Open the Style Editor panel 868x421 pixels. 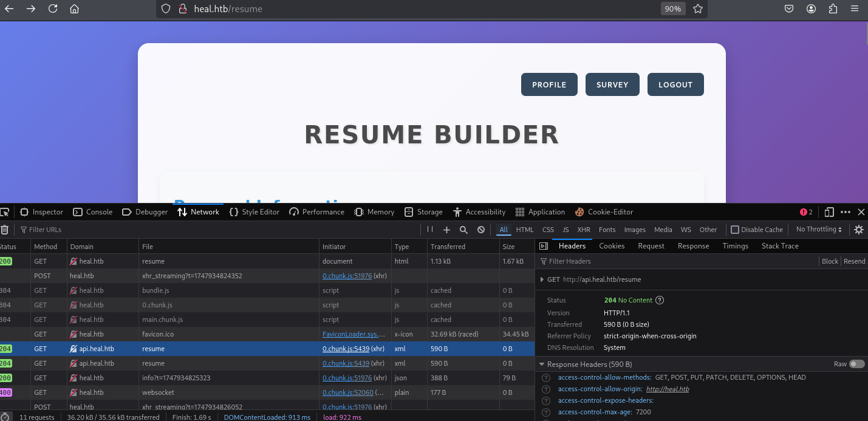pos(255,212)
